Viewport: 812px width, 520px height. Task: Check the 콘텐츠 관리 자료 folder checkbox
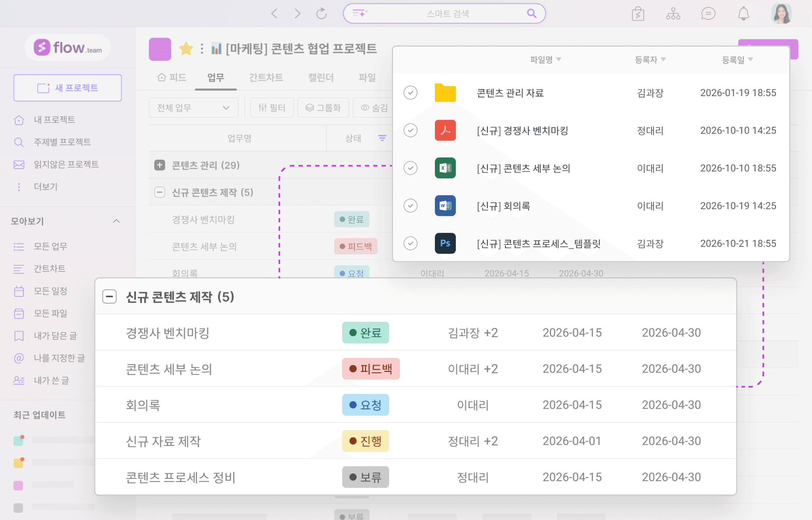pos(410,93)
